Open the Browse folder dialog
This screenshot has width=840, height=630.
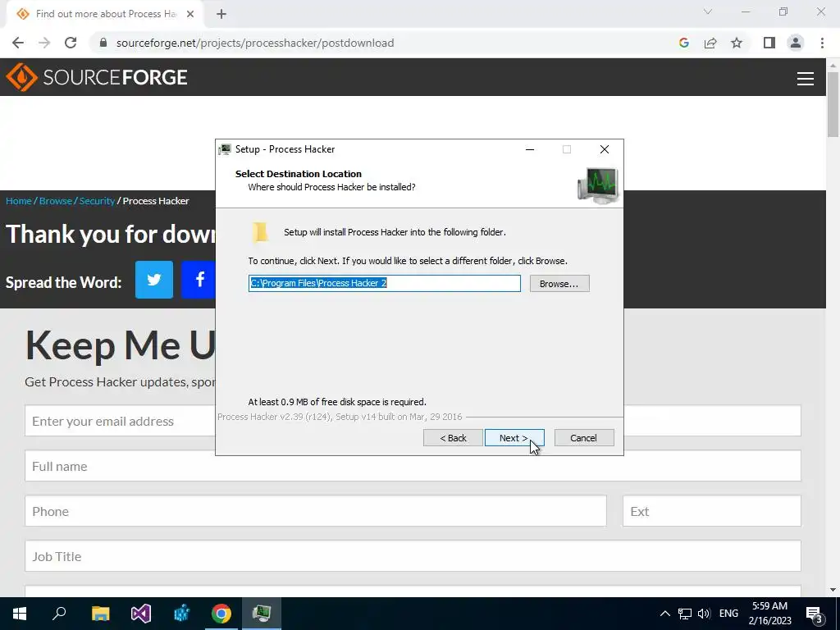pos(559,283)
